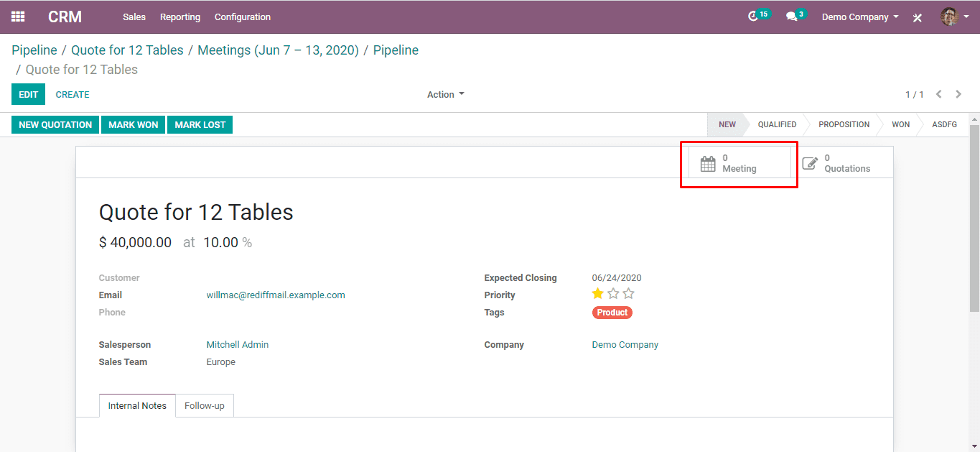This screenshot has width=980, height=452.
Task: Set stage to WON
Action: [x=900, y=124]
